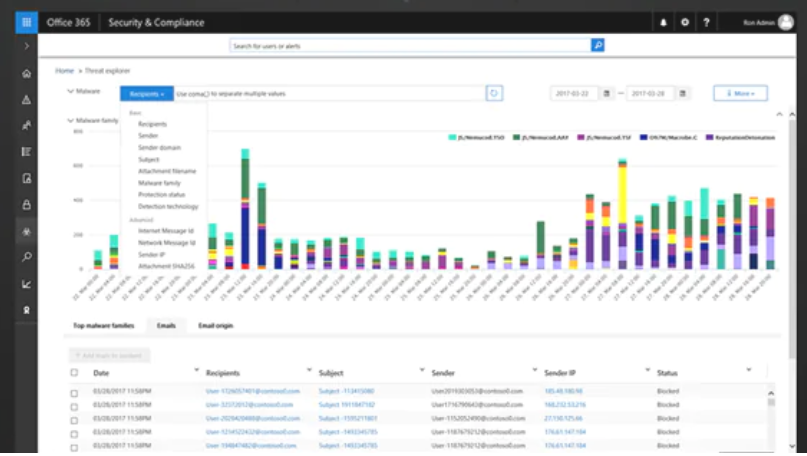Focus the Search for users or alerts box
807x456 pixels.
(410, 46)
